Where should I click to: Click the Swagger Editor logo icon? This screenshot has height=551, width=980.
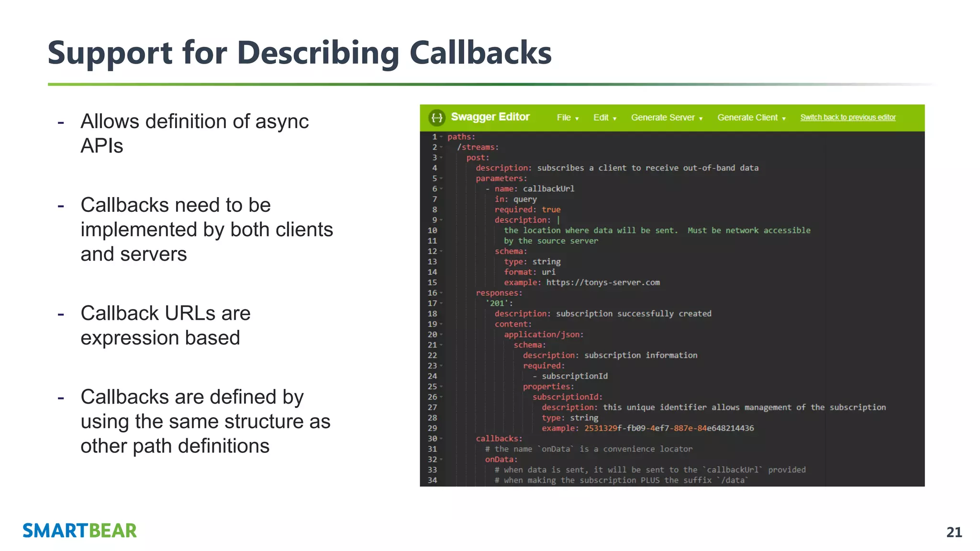click(x=437, y=118)
